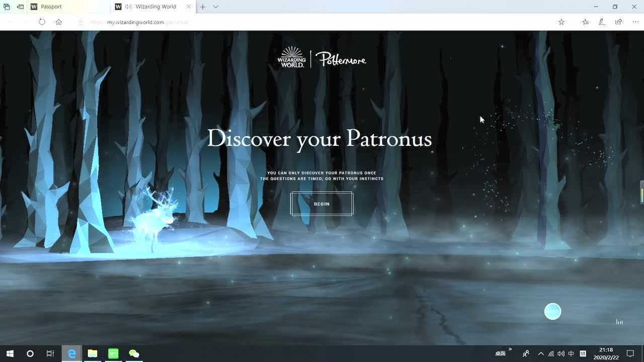644x362 pixels.
Task: Expand the tab preview dropdown chevron
Action: pyautogui.click(x=216, y=7)
